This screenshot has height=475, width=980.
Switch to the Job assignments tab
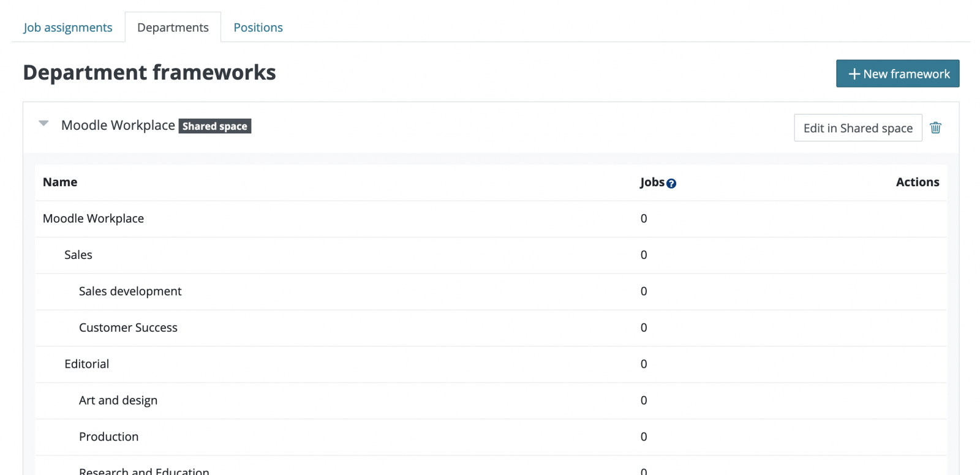tap(68, 28)
